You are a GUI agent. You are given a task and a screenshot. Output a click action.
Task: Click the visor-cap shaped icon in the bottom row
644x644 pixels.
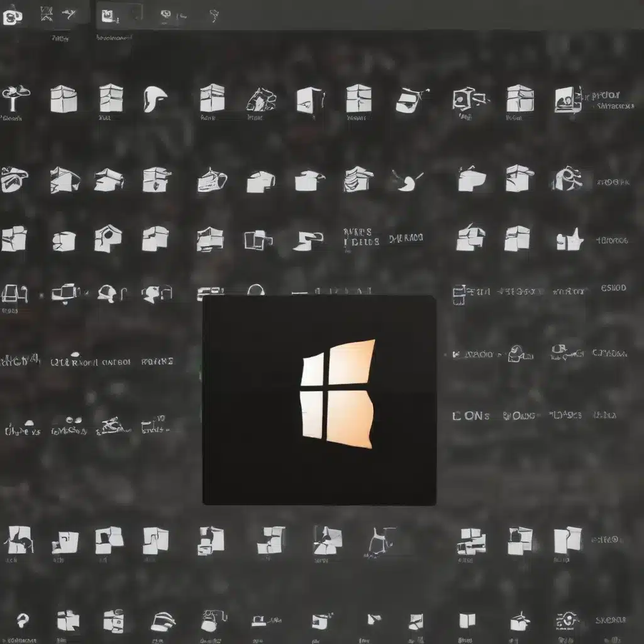(163, 622)
